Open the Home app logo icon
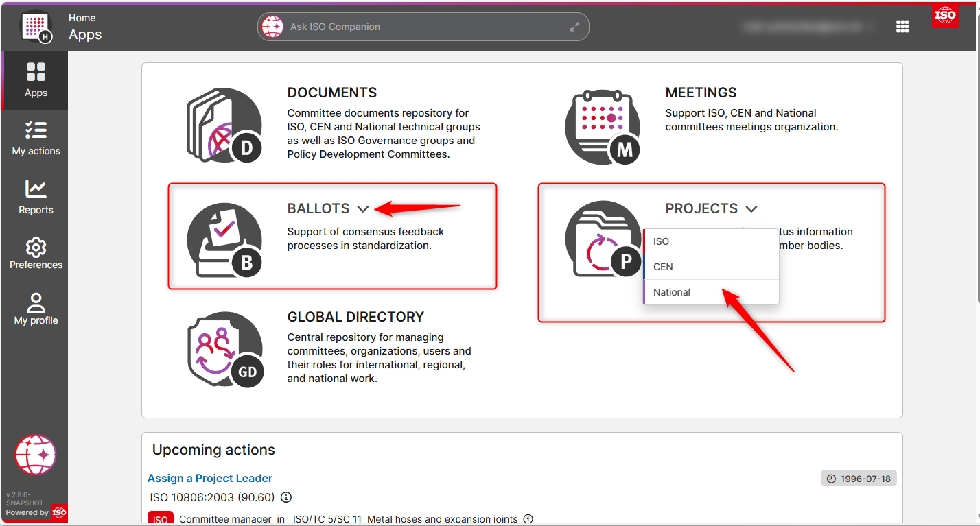Image resolution: width=980 pixels, height=526 pixels. tap(36, 27)
